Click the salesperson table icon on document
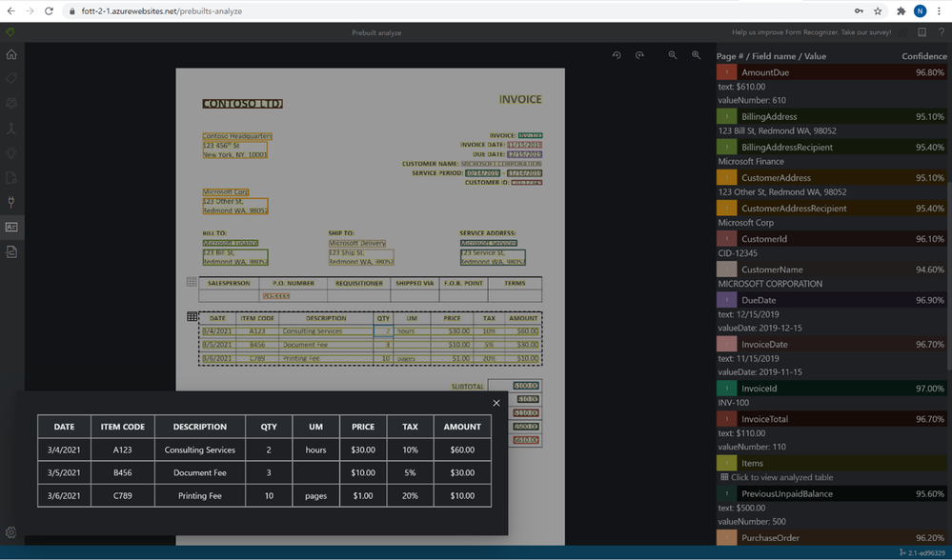 click(192, 282)
